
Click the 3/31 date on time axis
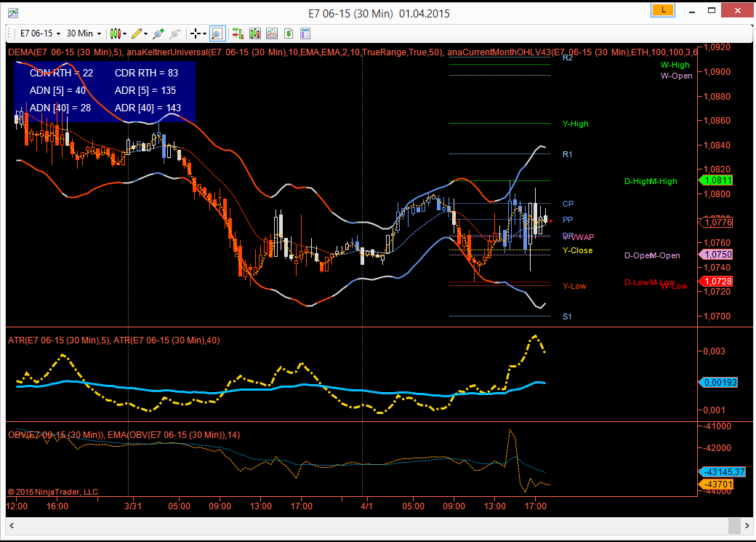(133, 506)
